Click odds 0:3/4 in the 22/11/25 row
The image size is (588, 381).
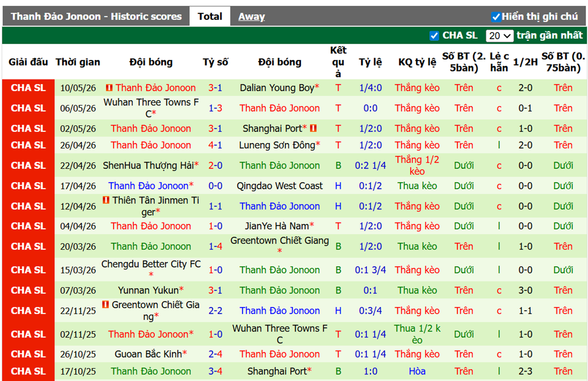pyautogui.click(x=371, y=311)
